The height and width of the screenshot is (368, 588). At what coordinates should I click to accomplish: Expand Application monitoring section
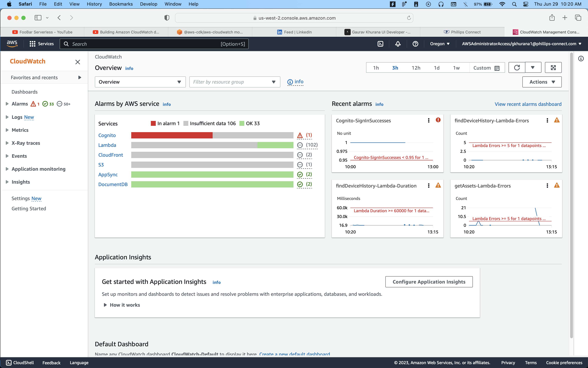pyautogui.click(x=7, y=169)
